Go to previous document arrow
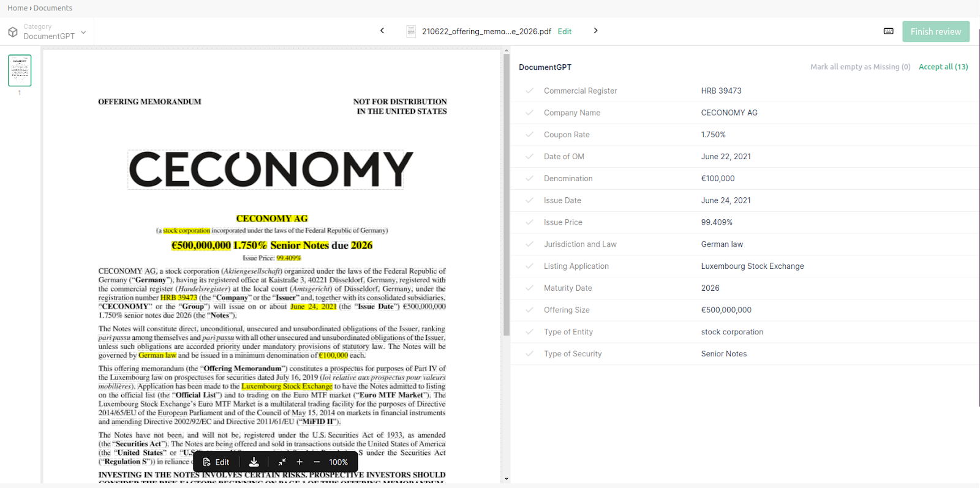The width and height of the screenshot is (980, 488). pyautogui.click(x=382, y=31)
